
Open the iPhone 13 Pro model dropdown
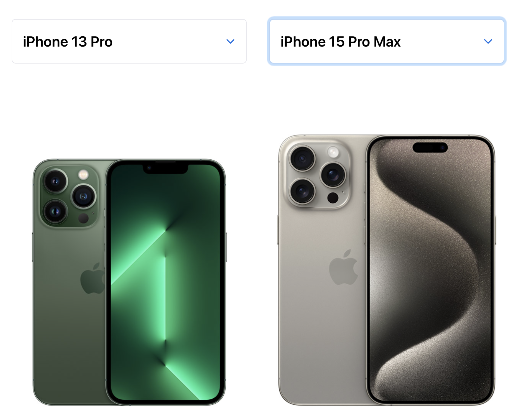[129, 41]
